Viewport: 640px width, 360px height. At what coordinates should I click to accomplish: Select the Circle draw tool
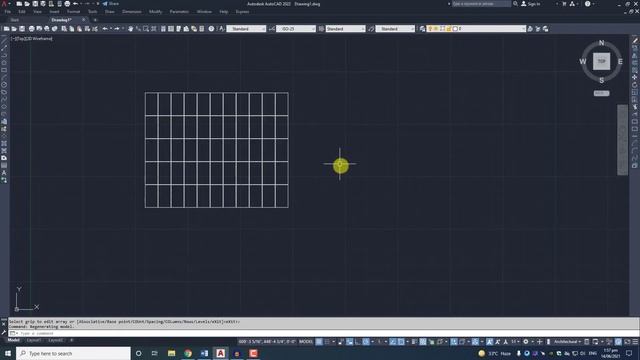[x=4, y=85]
